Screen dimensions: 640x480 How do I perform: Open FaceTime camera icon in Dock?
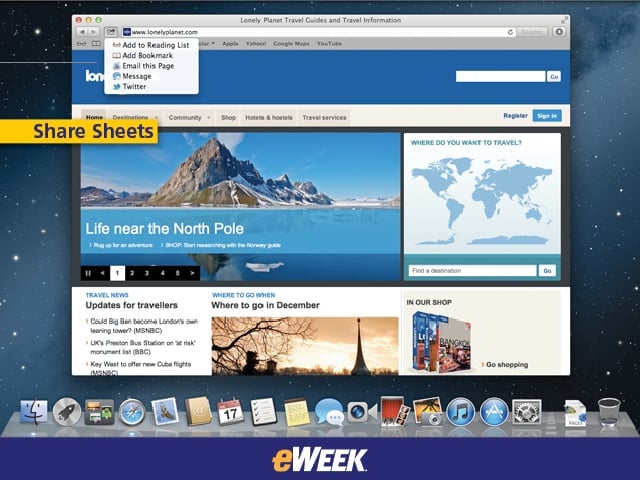click(362, 412)
